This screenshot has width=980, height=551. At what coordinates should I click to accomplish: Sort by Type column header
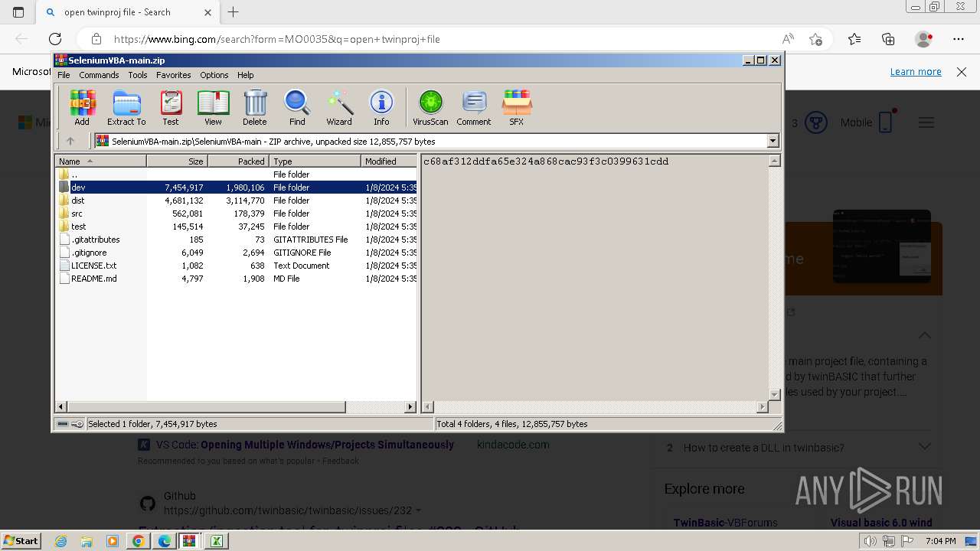[315, 161]
